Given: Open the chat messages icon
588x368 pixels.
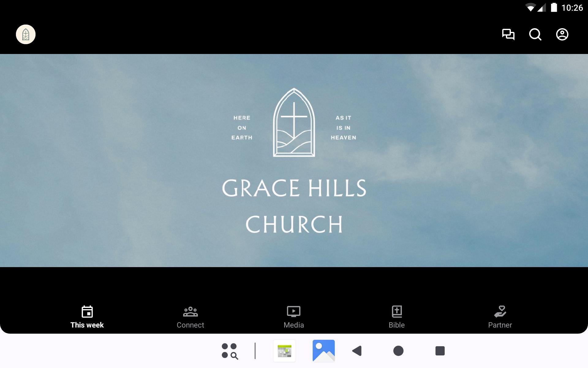Looking at the screenshot, I should pos(508,34).
